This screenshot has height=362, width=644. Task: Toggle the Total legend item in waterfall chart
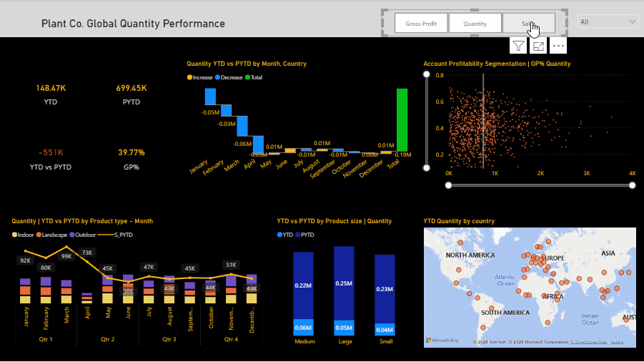click(x=254, y=77)
